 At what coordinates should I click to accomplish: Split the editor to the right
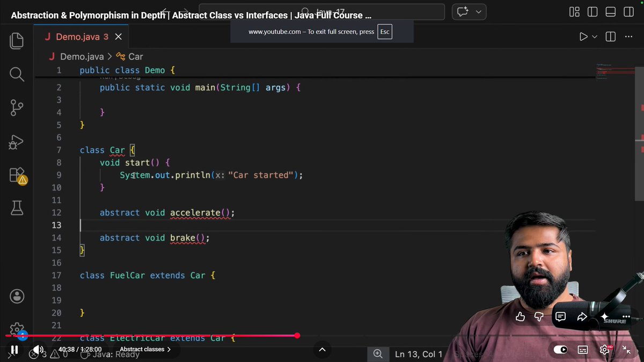[x=610, y=36]
